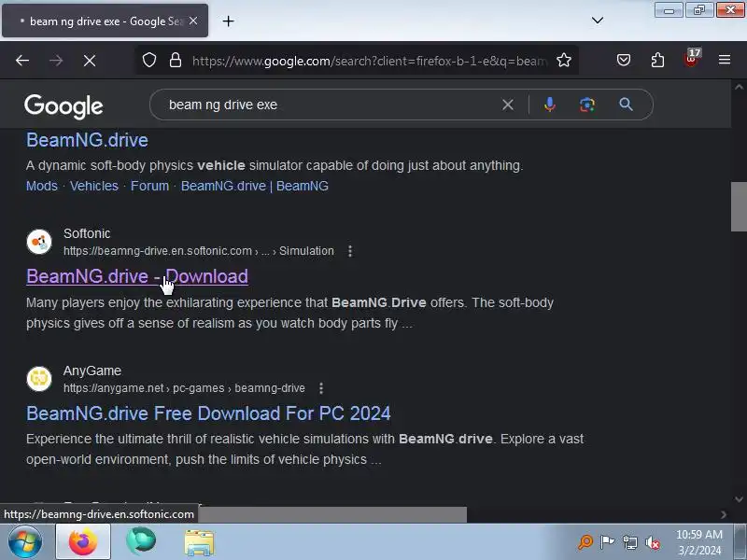Focus the browser address bar
Image resolution: width=747 pixels, height=560 pixels.
[370, 61]
